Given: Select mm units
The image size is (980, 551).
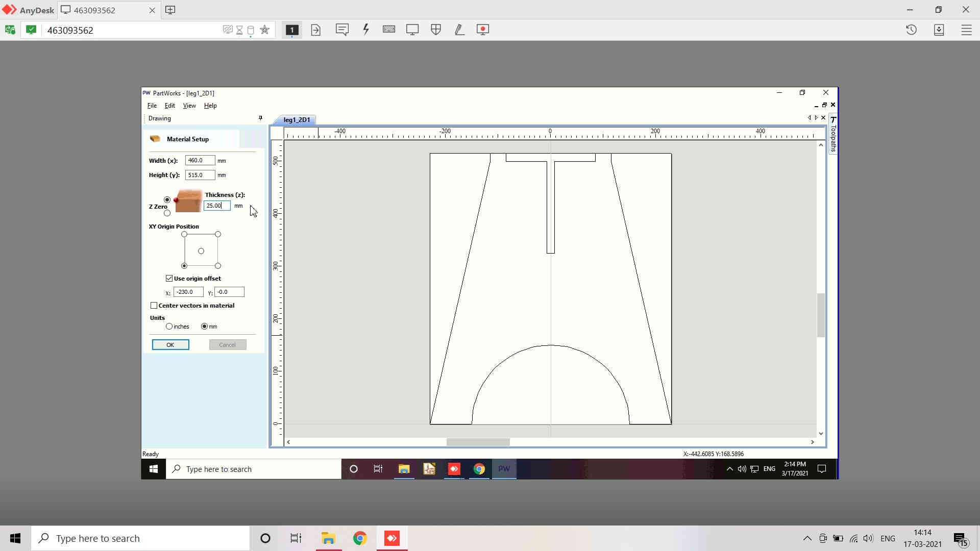Looking at the screenshot, I should 204,327.
